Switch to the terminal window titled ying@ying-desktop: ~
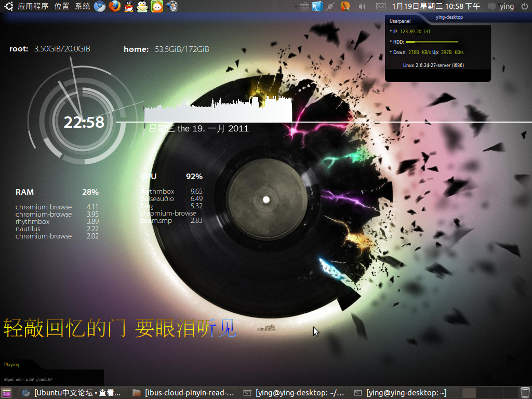This screenshot has width=532, height=399. [404, 393]
